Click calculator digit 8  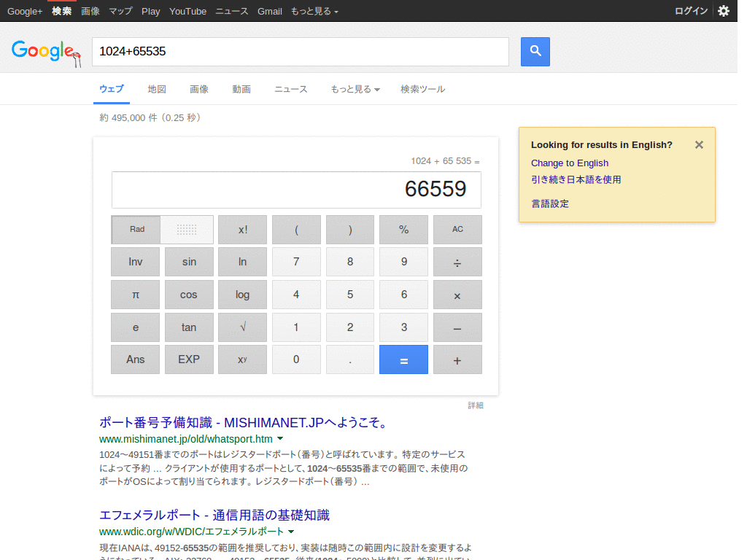pos(350,262)
